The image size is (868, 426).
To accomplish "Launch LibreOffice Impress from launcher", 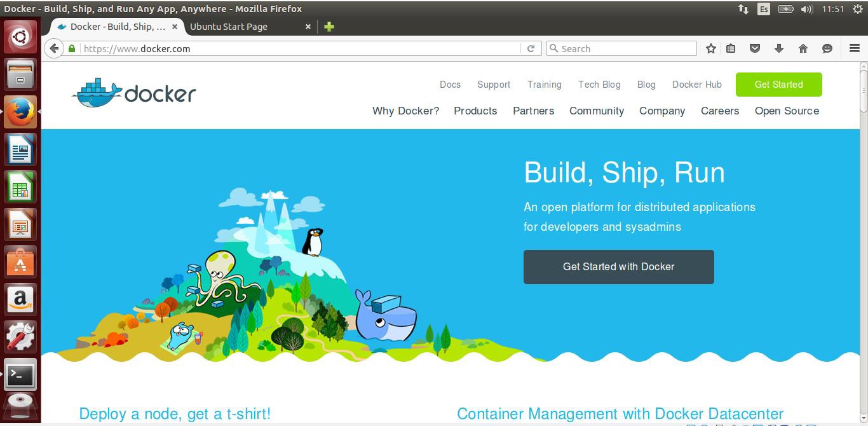I will click(x=20, y=225).
